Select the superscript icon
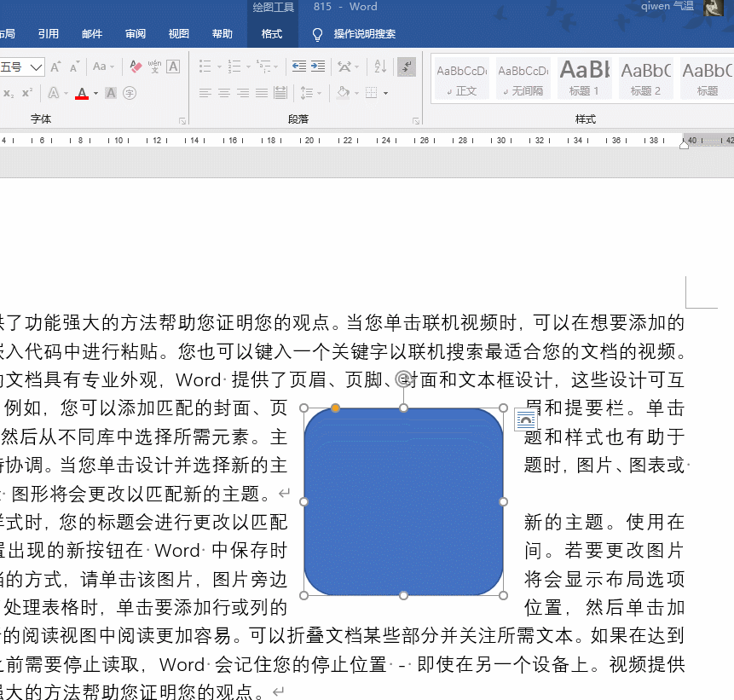Viewport: 734px width, 700px height. pyautogui.click(x=26, y=92)
